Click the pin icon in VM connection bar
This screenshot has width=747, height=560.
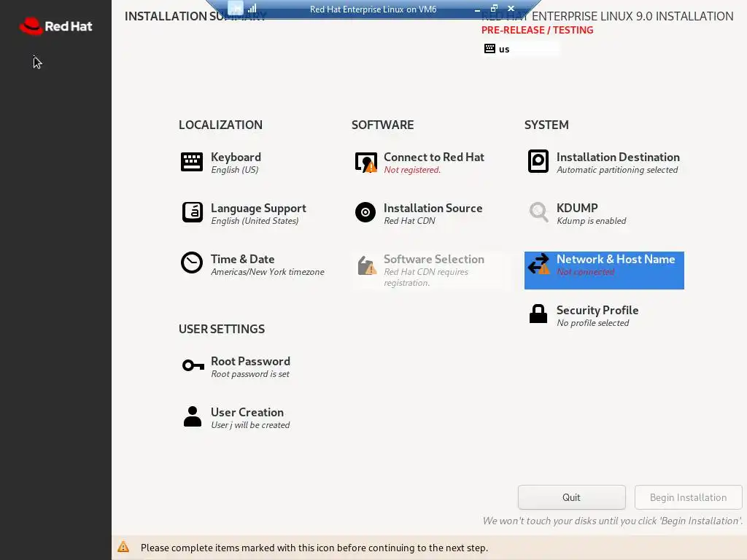coord(236,8)
